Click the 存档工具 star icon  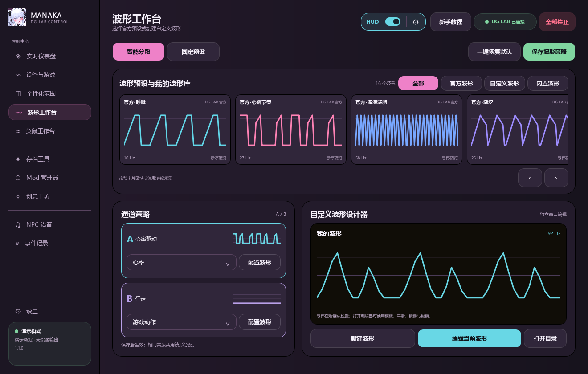[x=18, y=159]
